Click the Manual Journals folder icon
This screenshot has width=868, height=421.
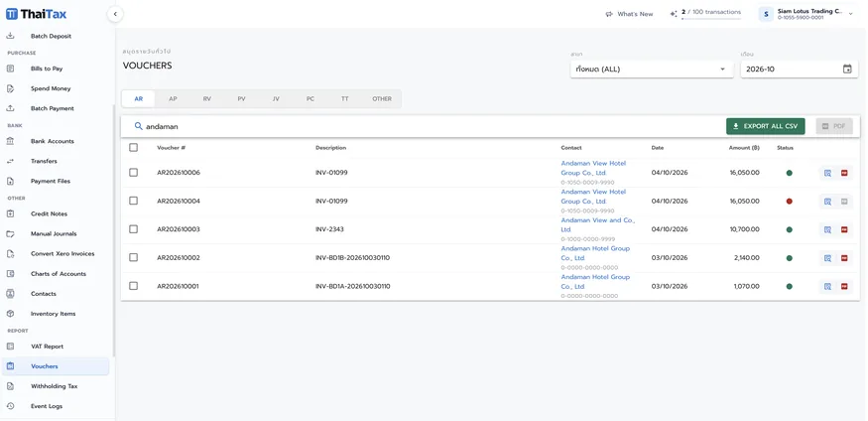10,233
